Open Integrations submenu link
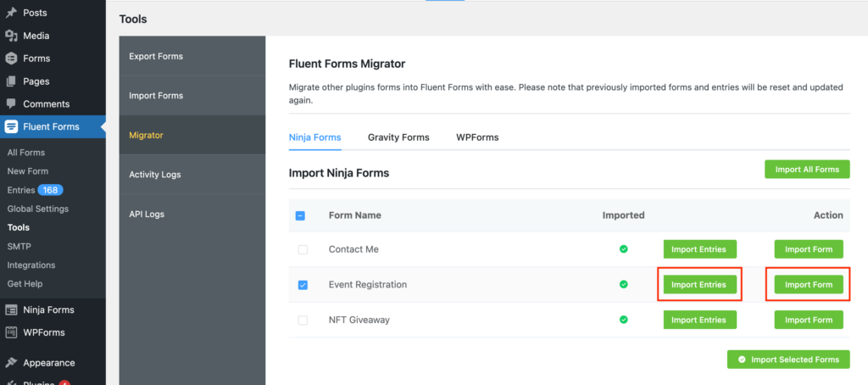The width and height of the screenshot is (868, 385). point(31,265)
